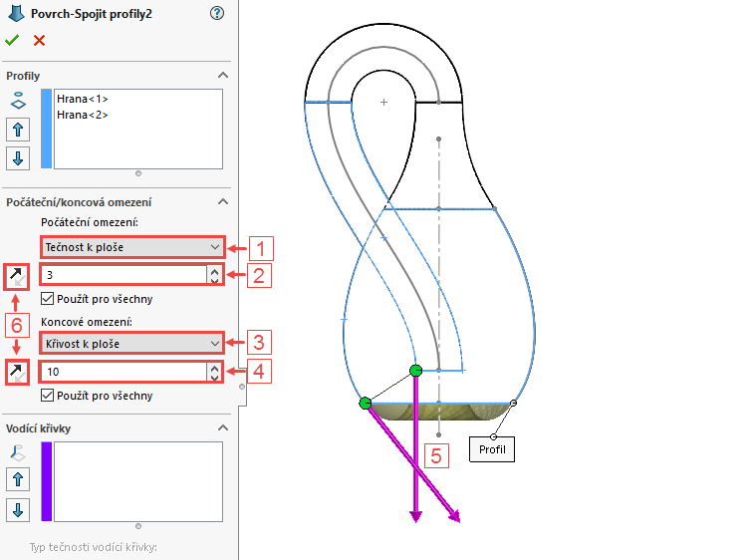Collapse Počáteční/koncová omezení section
The image size is (747, 560).
point(222,201)
